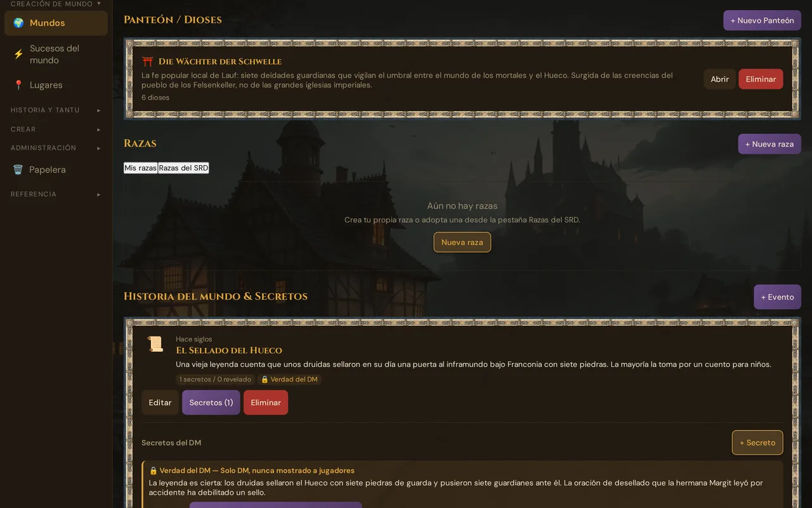The width and height of the screenshot is (812, 508).
Task: Click the + Nuevo Panteón button
Action: [x=762, y=20]
